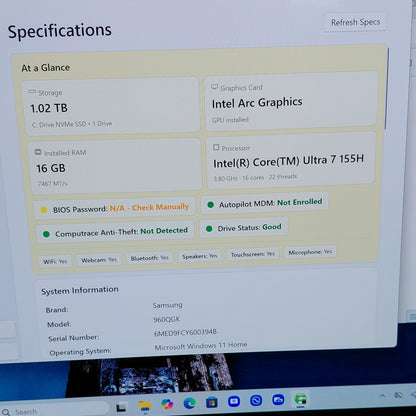Click the Storage 1.02 TB card
The image size is (416, 416).
tap(111, 107)
